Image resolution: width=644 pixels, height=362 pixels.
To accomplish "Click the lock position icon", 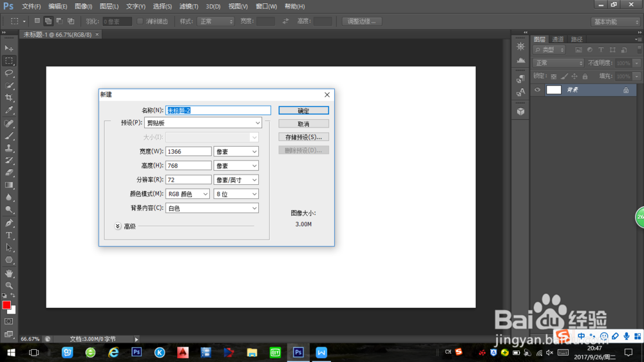I will (x=574, y=76).
